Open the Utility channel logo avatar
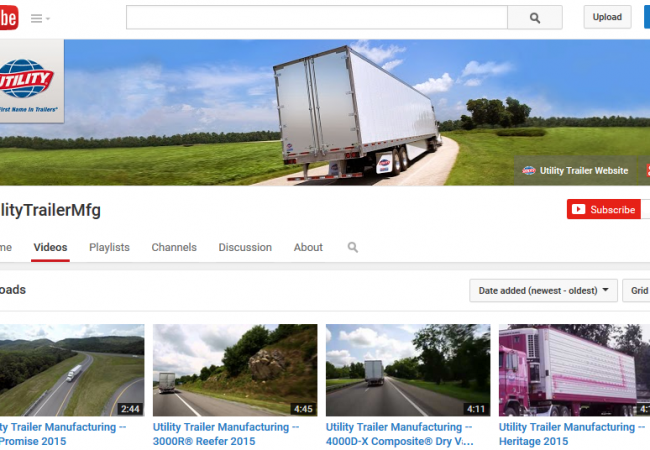The height and width of the screenshot is (450, 650). click(32, 81)
